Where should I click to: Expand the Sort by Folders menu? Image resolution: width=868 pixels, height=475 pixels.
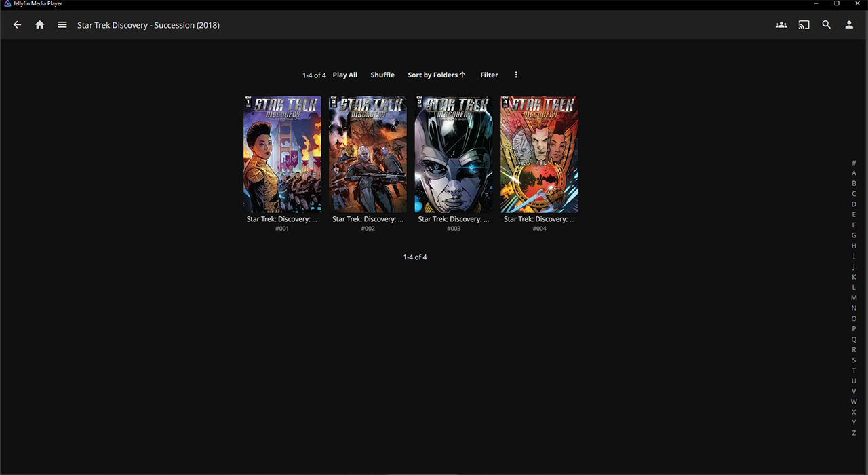[436, 75]
